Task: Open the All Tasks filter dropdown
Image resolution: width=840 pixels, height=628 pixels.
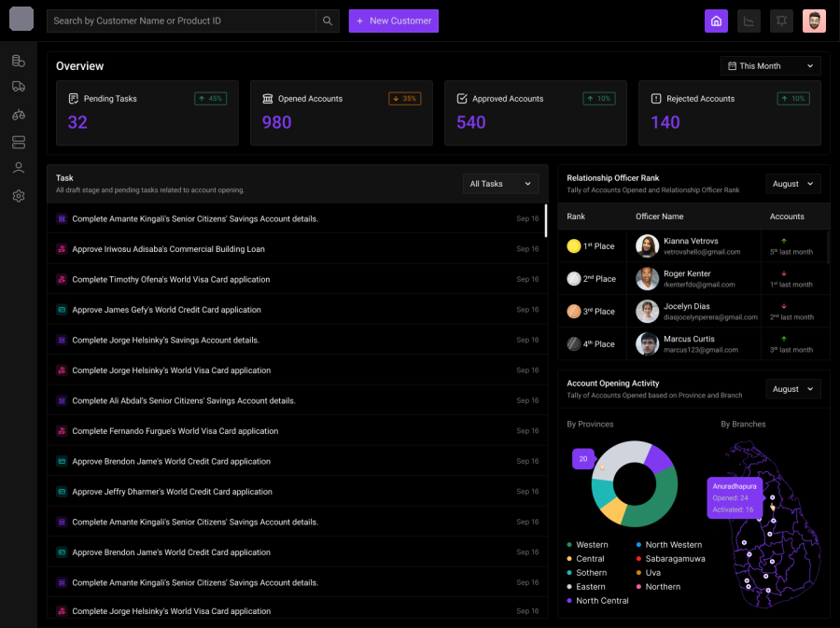Action: (x=500, y=184)
